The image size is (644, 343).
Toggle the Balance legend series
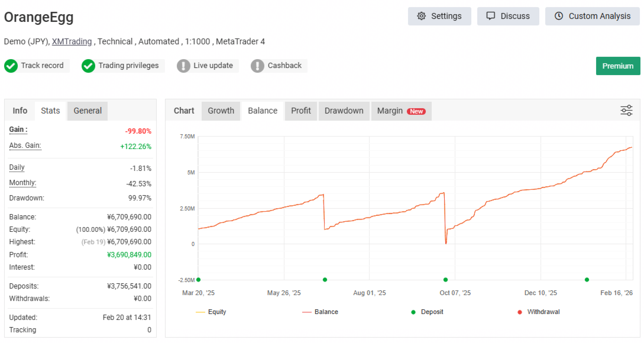(320, 312)
